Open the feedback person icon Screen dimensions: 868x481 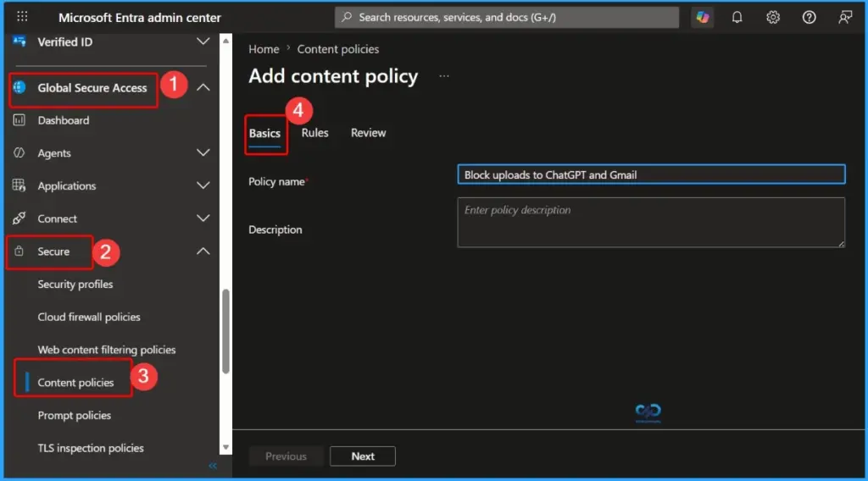845,17
